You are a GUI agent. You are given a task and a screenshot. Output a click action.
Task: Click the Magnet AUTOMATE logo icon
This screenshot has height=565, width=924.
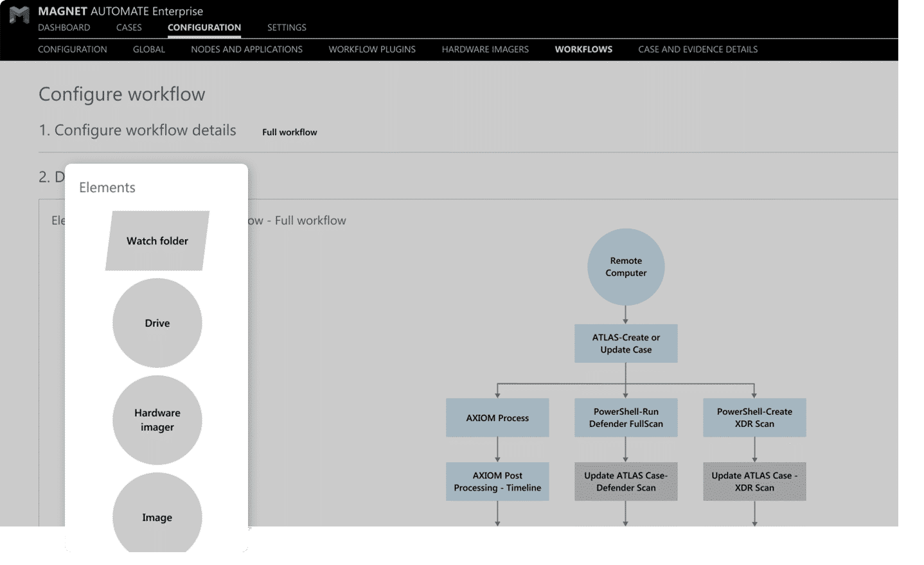pos(19,15)
